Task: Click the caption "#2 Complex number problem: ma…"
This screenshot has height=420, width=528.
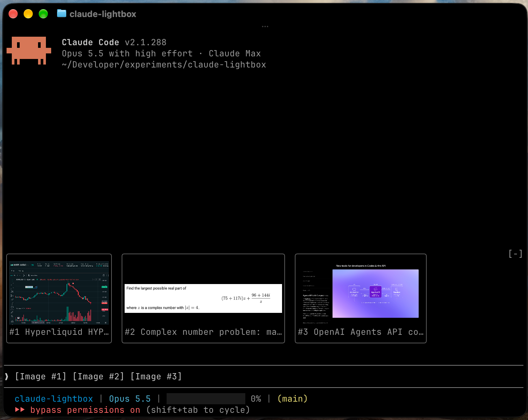Action: 203,332
